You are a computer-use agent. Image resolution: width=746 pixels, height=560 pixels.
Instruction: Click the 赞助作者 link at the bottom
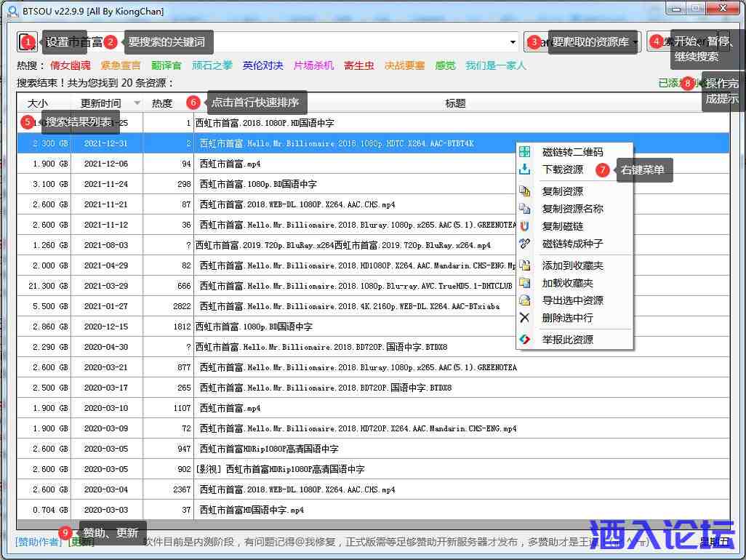pyautogui.click(x=39, y=541)
